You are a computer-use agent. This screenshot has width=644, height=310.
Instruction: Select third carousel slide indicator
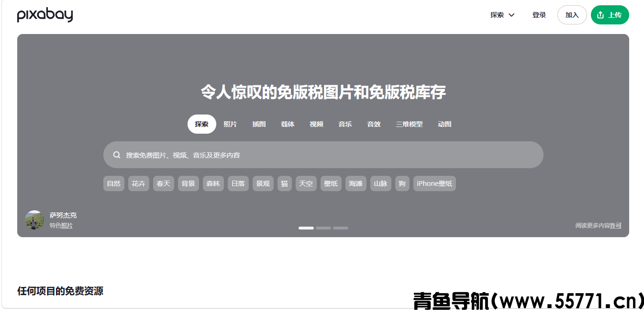point(341,228)
